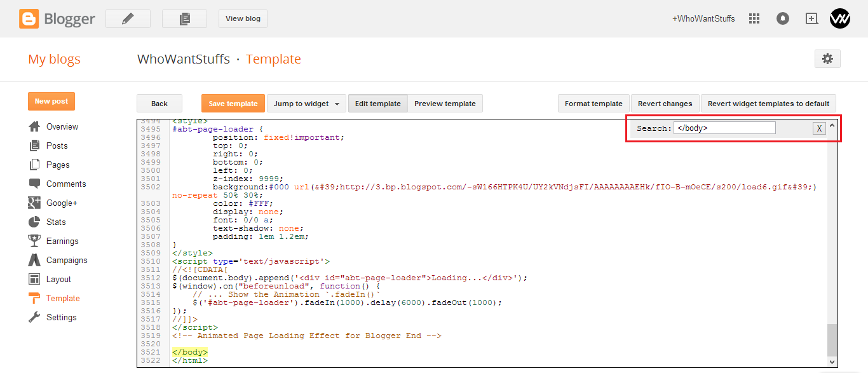Viewport: 868px width, 373px height.
Task: Open Overview in sidebar
Action: coord(62,126)
